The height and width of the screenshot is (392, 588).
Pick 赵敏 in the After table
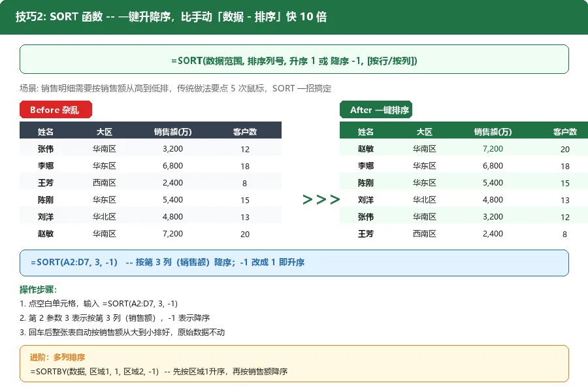click(x=366, y=149)
